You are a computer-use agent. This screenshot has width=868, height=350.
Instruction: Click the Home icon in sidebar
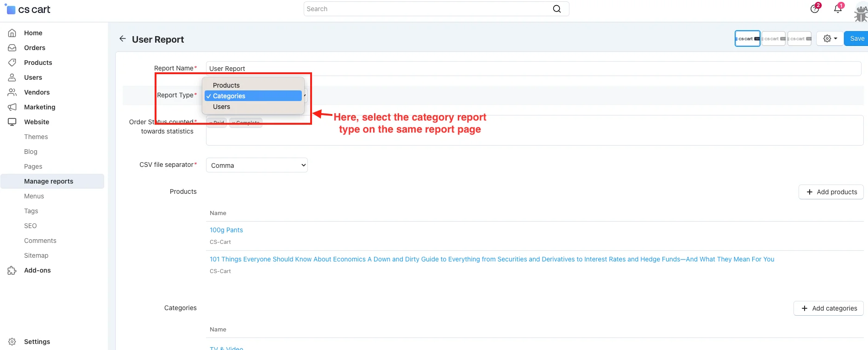pyautogui.click(x=12, y=33)
